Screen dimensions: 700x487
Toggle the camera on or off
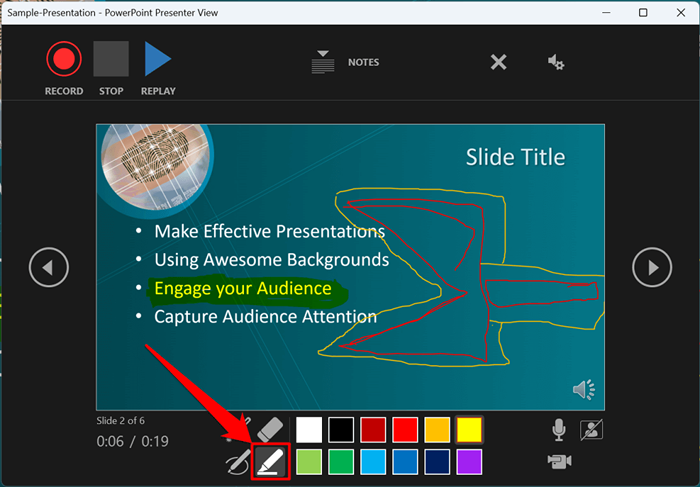pyautogui.click(x=559, y=462)
